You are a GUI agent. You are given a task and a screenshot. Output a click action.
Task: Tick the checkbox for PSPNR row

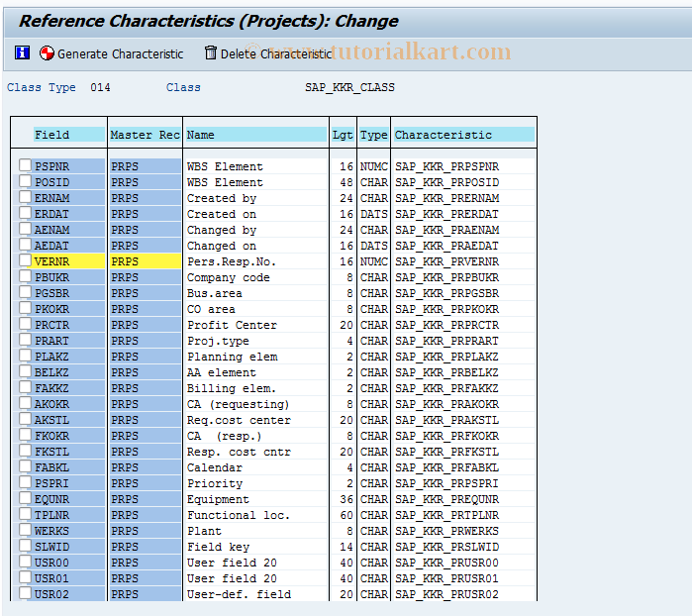click(25, 165)
